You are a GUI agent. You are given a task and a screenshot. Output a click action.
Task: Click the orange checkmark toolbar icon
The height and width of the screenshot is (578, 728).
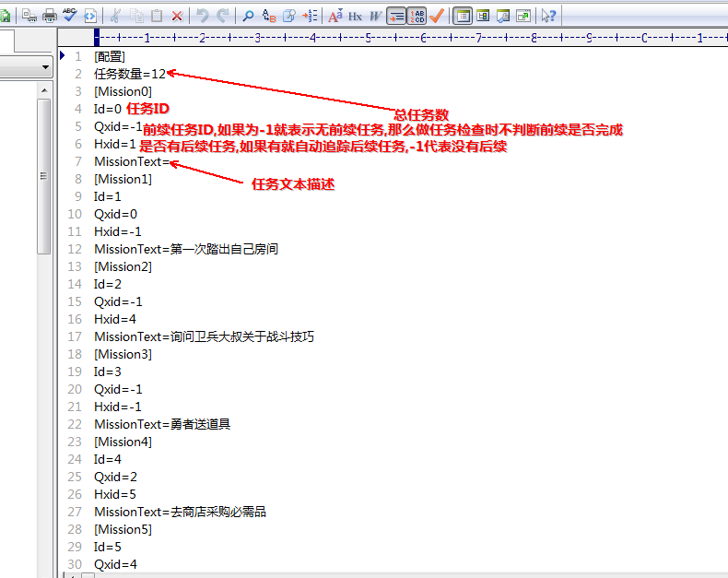point(437,17)
